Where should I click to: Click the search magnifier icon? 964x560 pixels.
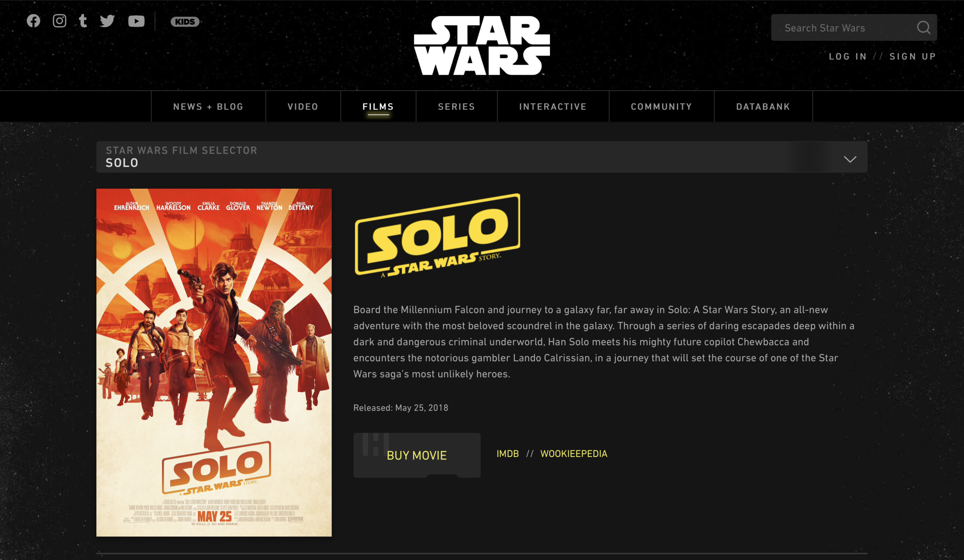923,28
